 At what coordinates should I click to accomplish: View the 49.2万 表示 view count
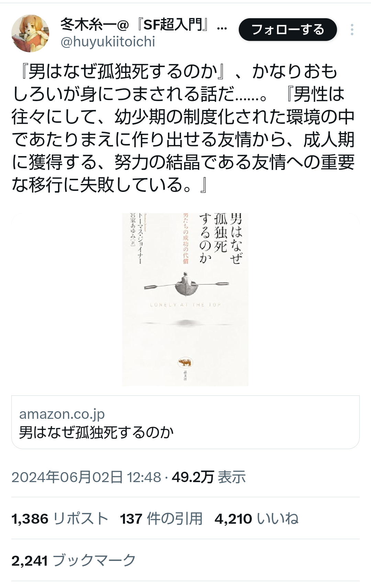[209, 477]
